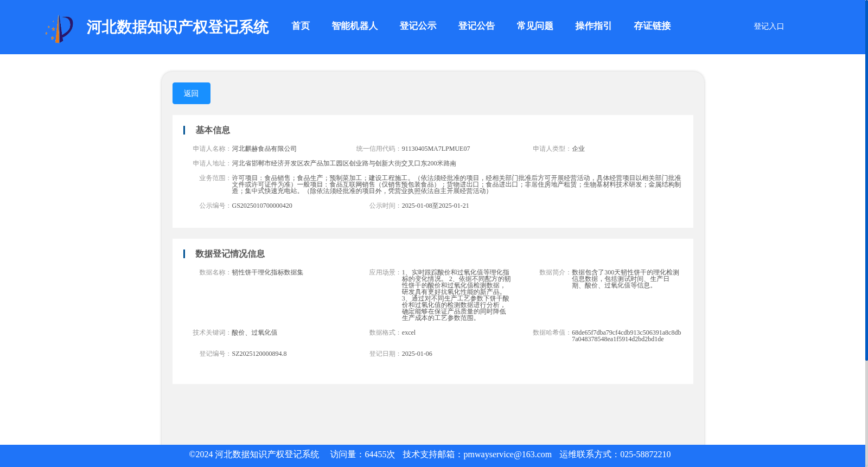Select registration number SZ2025120000894.8
The height and width of the screenshot is (467, 868).
259,354
